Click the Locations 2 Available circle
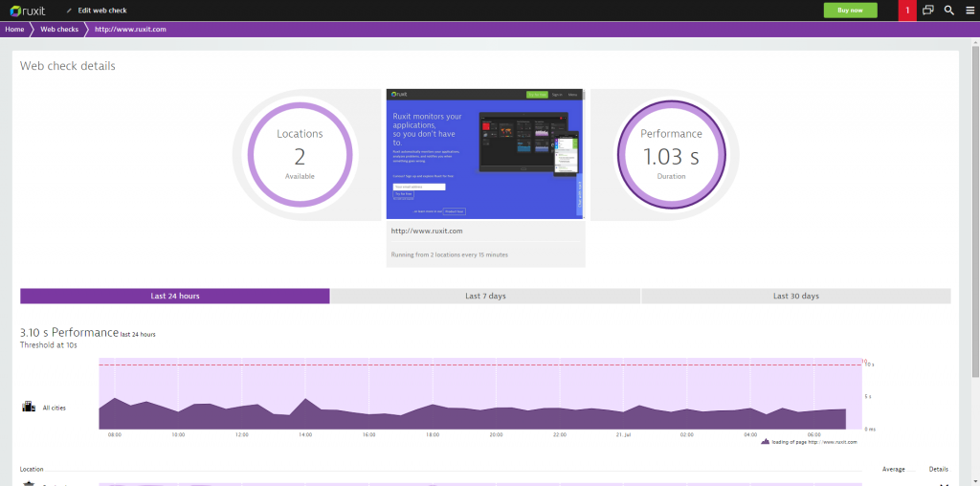 (300, 154)
